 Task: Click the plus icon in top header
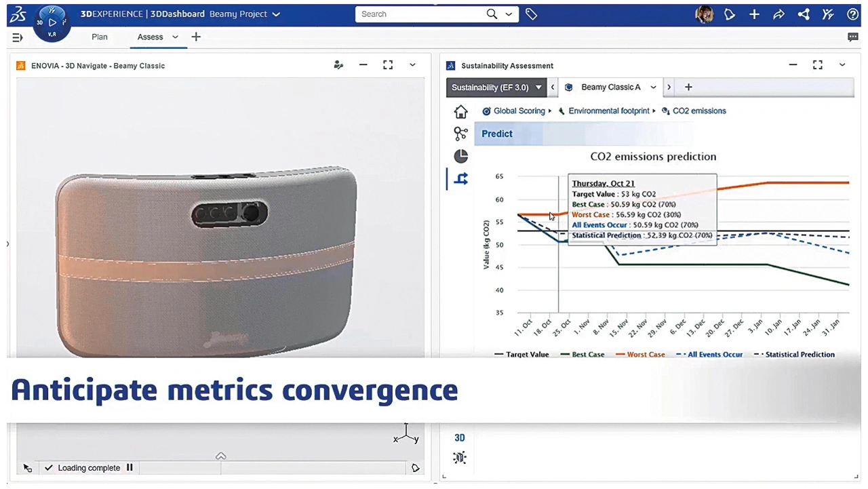(754, 14)
